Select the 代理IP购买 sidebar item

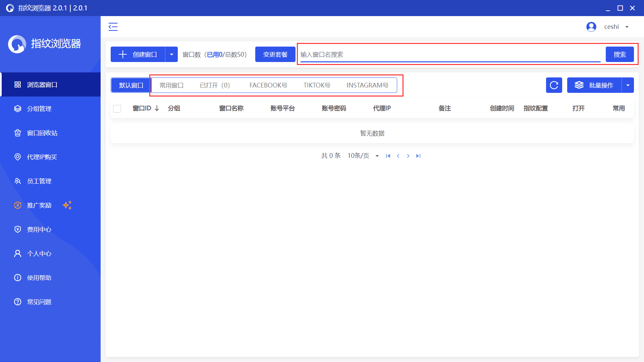(x=44, y=157)
